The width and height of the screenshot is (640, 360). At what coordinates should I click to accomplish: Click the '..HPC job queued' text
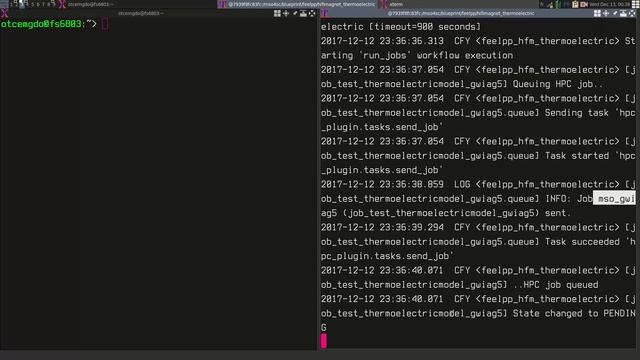coord(556,284)
